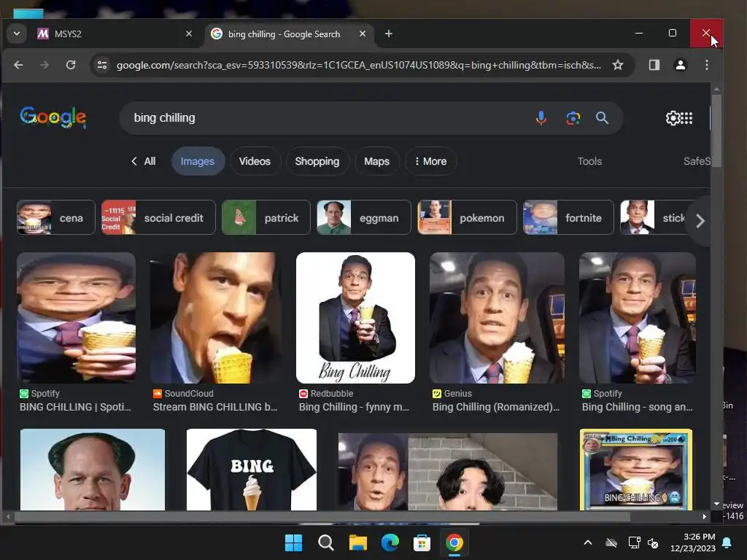This screenshot has height=560, width=747.
Task: View site information icon in address bar
Action: pyautogui.click(x=102, y=65)
